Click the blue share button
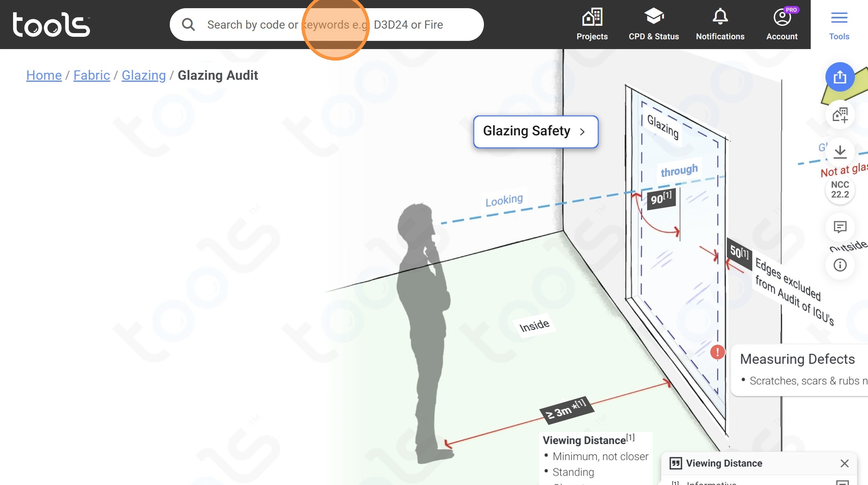The image size is (868, 485). coord(840,77)
